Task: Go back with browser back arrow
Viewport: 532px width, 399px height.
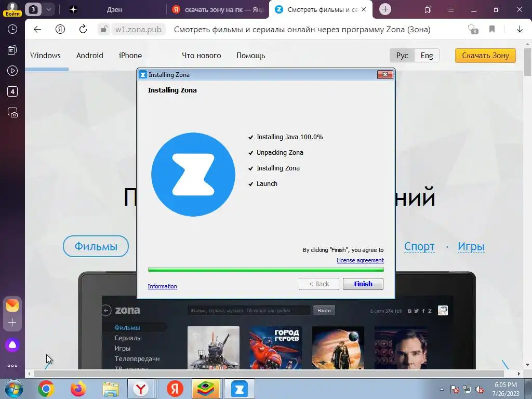Action: [37, 30]
